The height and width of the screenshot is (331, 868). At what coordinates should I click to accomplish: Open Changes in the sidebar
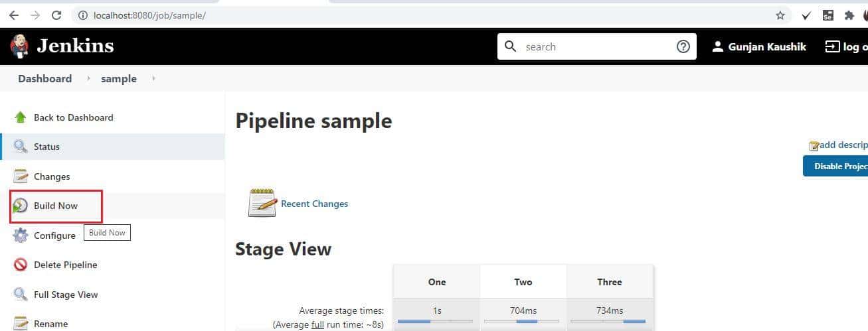coord(112,176)
